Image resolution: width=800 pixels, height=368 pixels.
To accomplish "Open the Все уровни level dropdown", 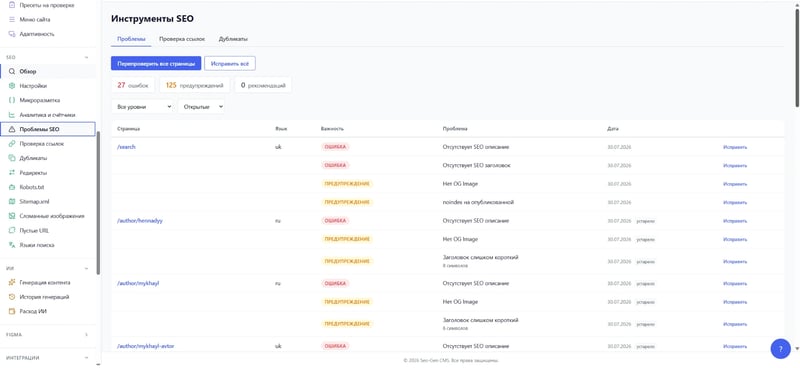I will tap(142, 107).
